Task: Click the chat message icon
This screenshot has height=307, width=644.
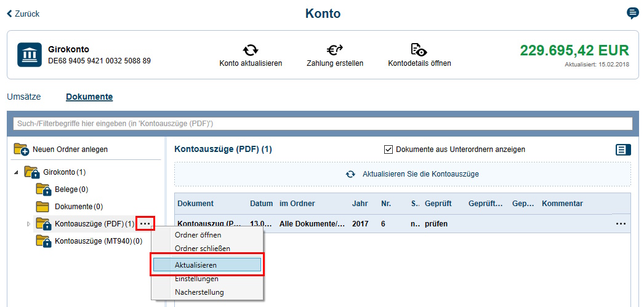Action: click(x=632, y=14)
